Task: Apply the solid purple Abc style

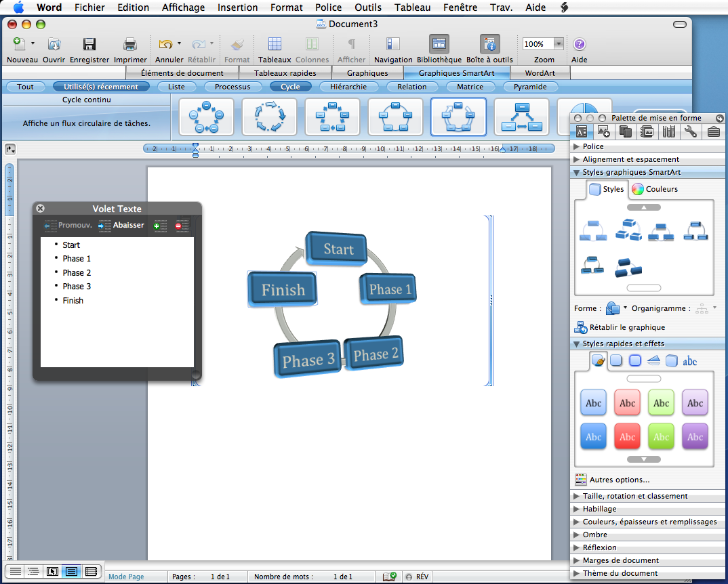Action: pyautogui.click(x=695, y=436)
